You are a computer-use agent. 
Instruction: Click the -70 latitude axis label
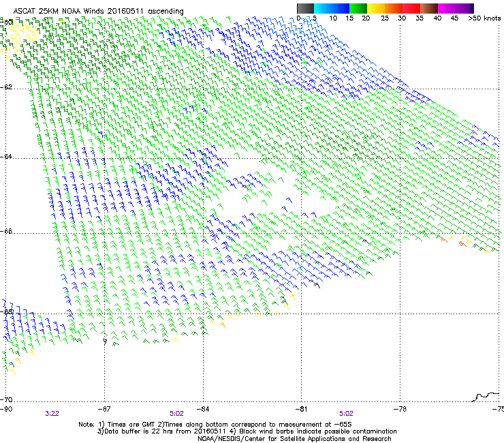click(x=6, y=400)
